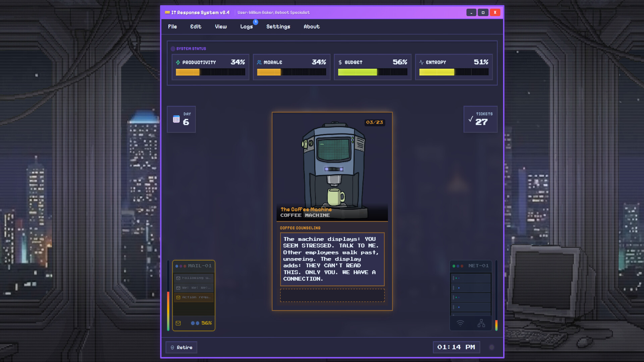
Task: Click the Entropy pulse icon
Action: 421,62
